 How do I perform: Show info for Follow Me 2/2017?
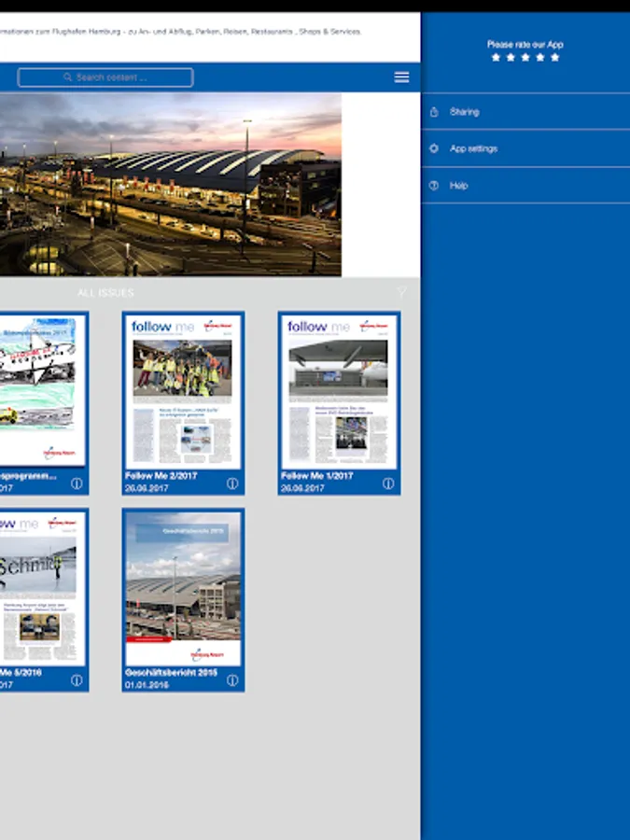coord(232,483)
